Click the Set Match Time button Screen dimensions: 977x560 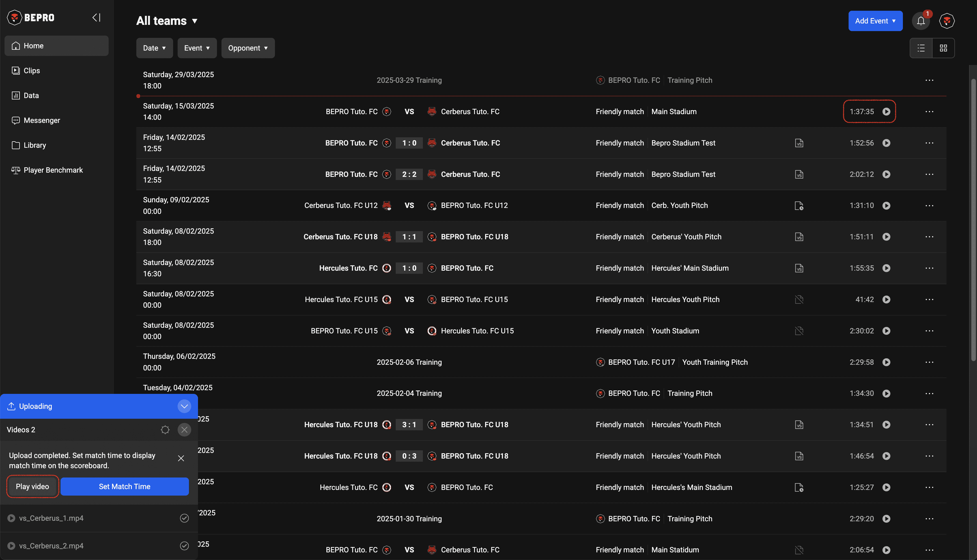(x=124, y=487)
